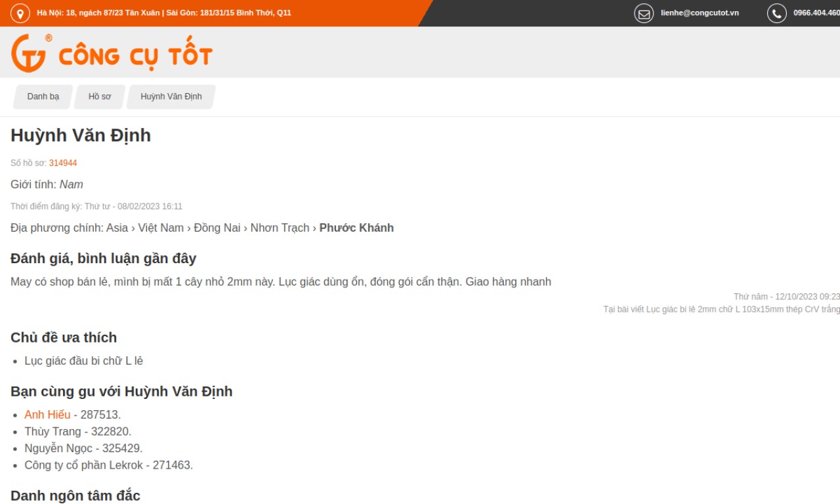Viewport: 840px width, 504px height.
Task: Click the 0966.404.460 phone number
Action: [x=816, y=13]
